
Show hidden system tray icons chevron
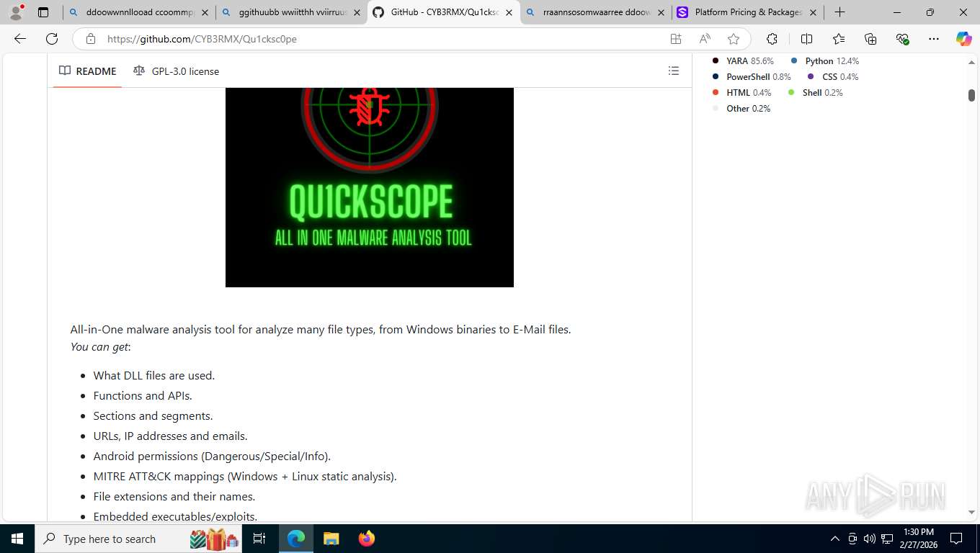coord(835,539)
